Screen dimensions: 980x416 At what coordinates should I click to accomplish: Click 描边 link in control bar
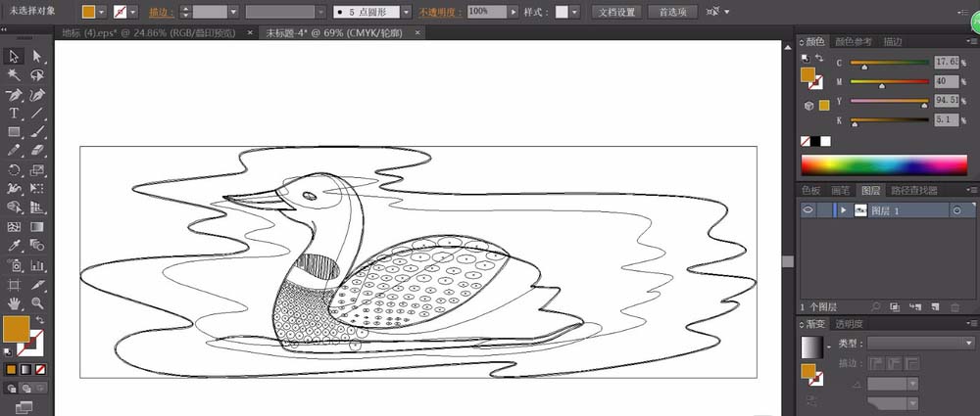point(162,12)
